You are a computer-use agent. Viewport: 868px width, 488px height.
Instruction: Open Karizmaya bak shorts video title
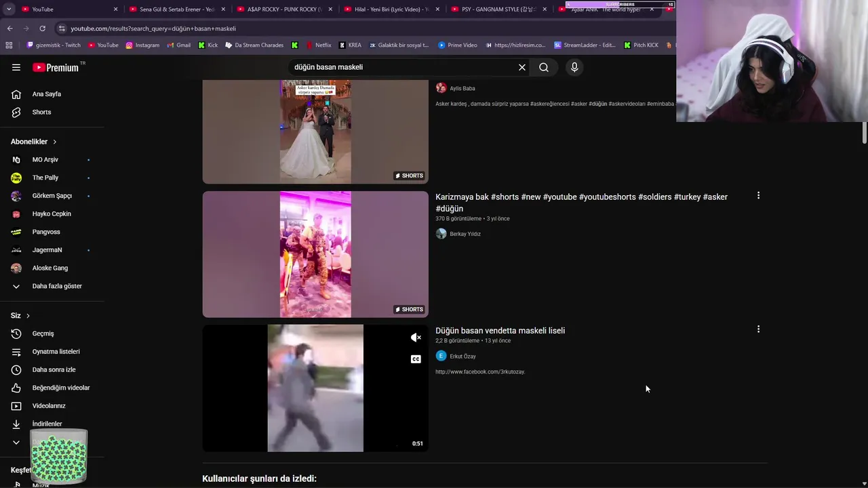coord(581,203)
